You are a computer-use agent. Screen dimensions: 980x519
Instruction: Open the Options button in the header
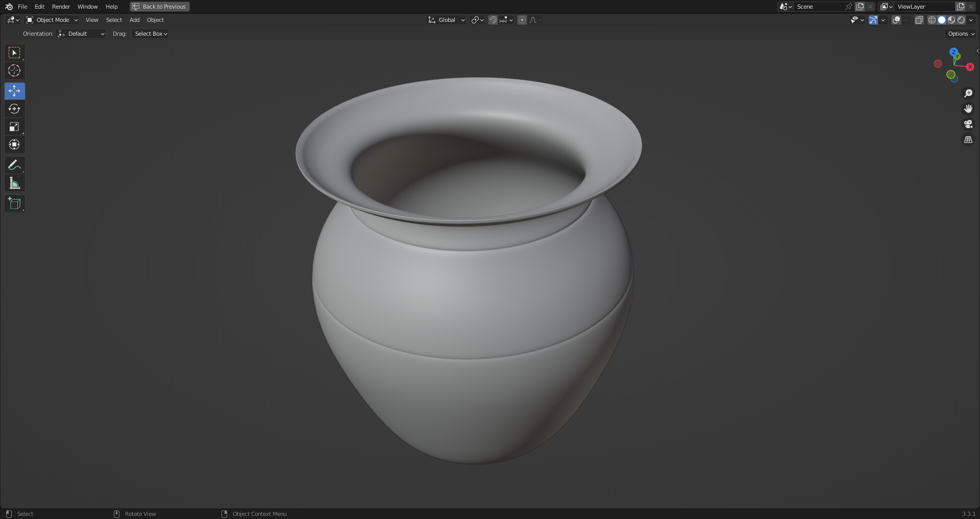(960, 34)
